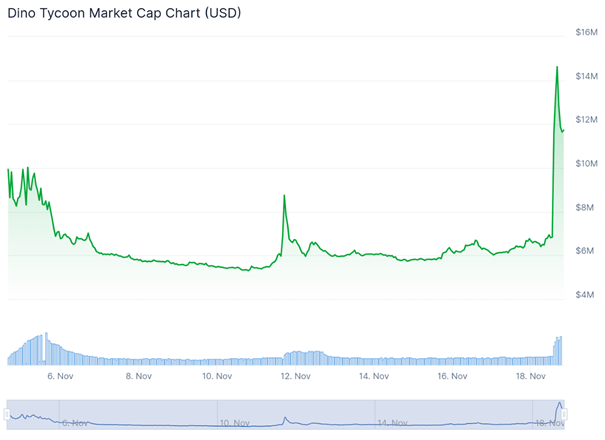
Task: Click the $6M y-axis label
Action: pyautogui.click(x=588, y=251)
